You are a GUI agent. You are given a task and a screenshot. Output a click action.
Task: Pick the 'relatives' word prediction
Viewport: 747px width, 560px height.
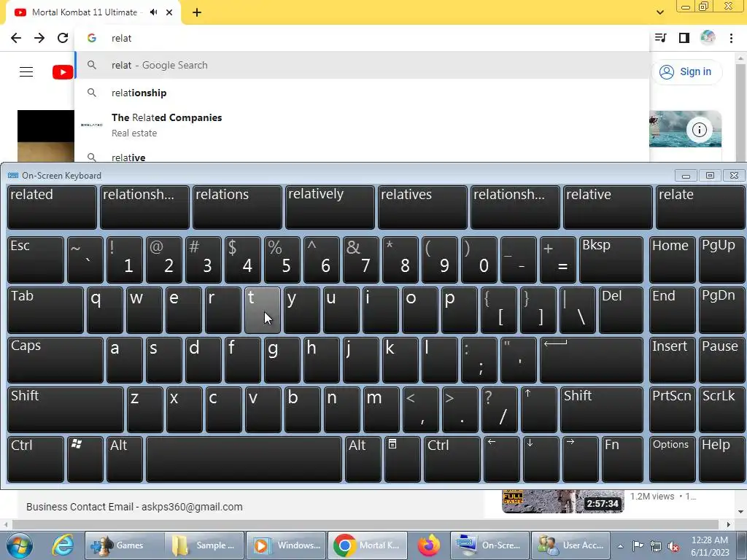422,207
